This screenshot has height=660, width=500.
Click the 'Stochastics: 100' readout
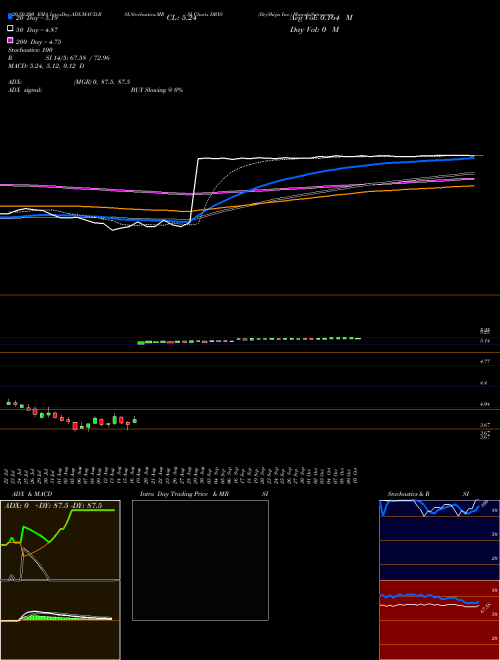[x=30, y=50]
